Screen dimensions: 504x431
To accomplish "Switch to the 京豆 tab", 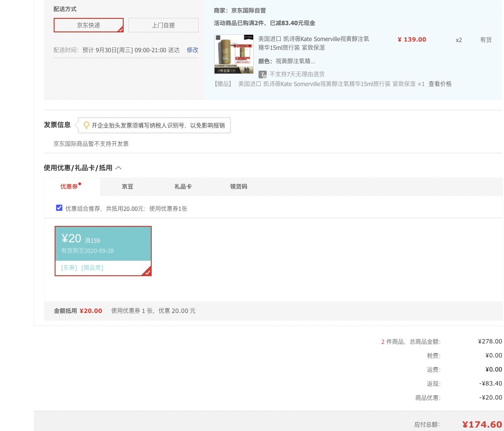I will coord(127,186).
